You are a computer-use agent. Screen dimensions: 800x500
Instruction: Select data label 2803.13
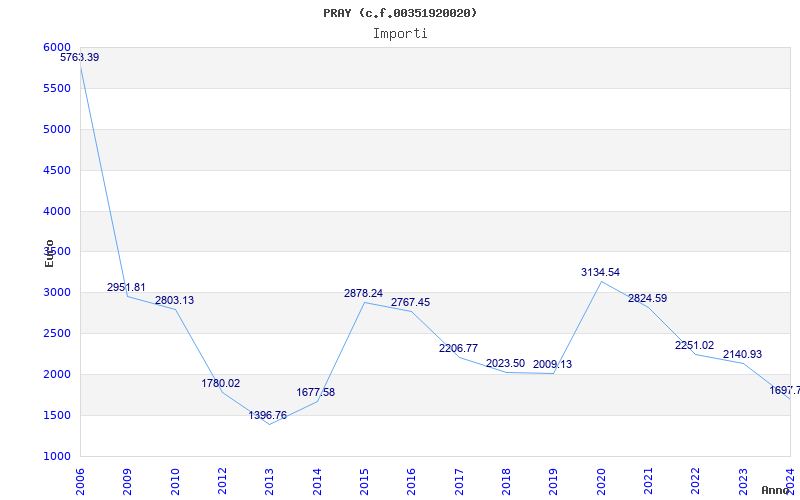[174, 300]
